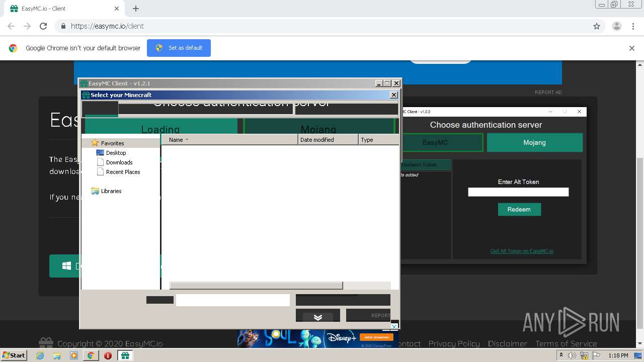Image resolution: width=644 pixels, height=362 pixels.
Task: Select the EasyMC.io - Client tab
Action: tap(64, 9)
